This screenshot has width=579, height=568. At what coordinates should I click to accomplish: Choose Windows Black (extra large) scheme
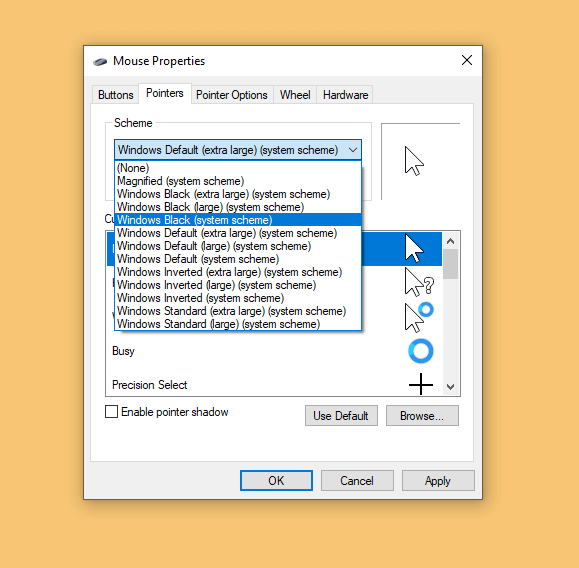coord(238,194)
